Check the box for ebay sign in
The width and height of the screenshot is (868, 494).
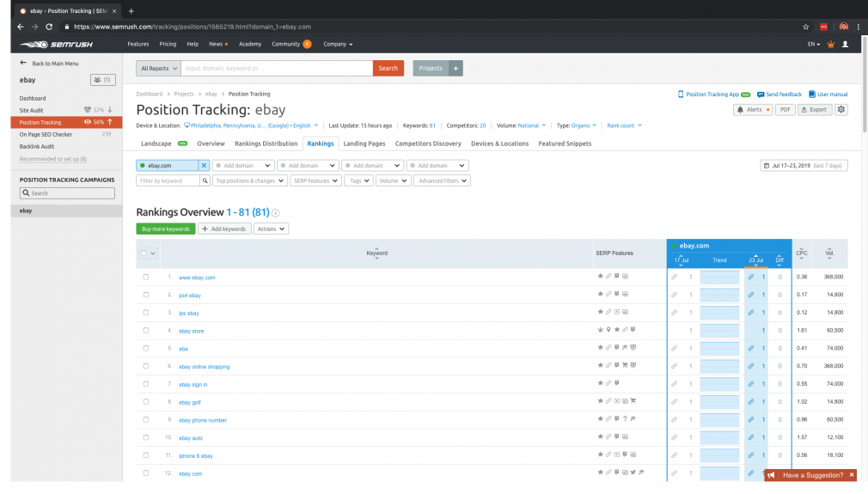click(x=146, y=384)
